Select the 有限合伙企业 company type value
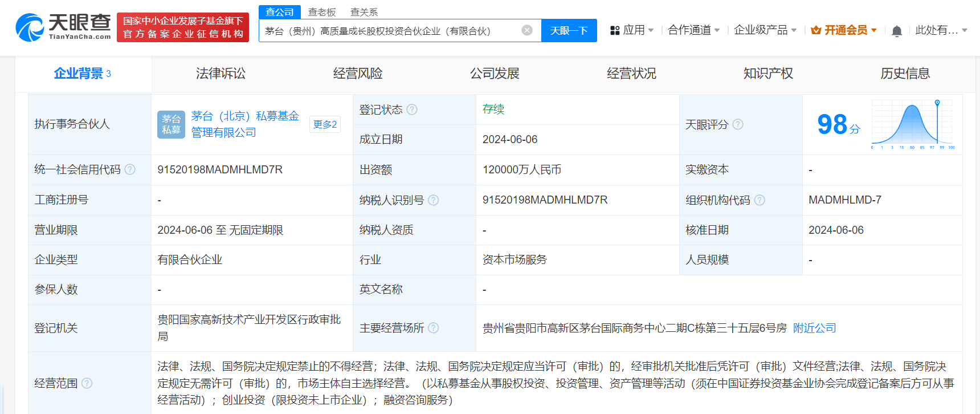This screenshot has height=414, width=980. 190,259
